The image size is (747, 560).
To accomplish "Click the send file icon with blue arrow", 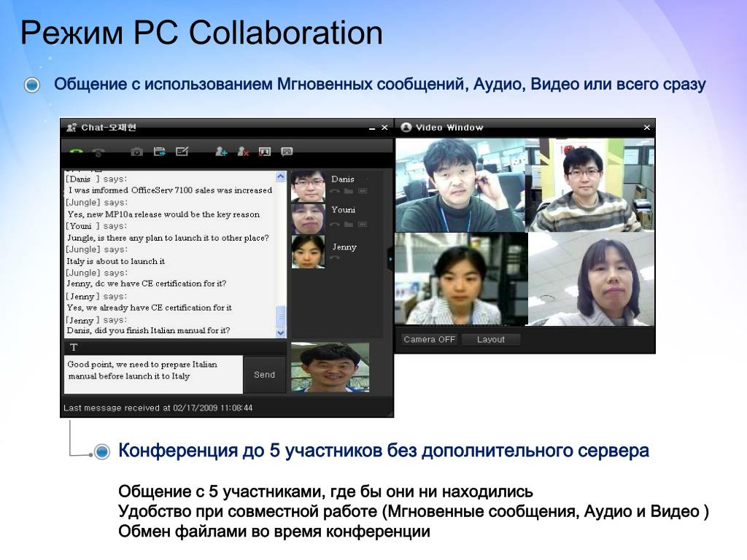I will tap(159, 152).
